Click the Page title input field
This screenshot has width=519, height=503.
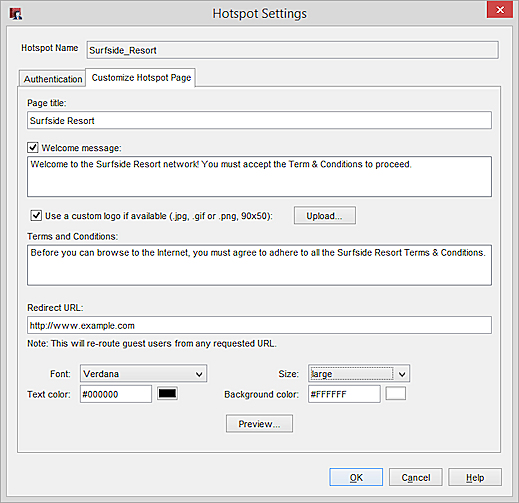coord(259,120)
